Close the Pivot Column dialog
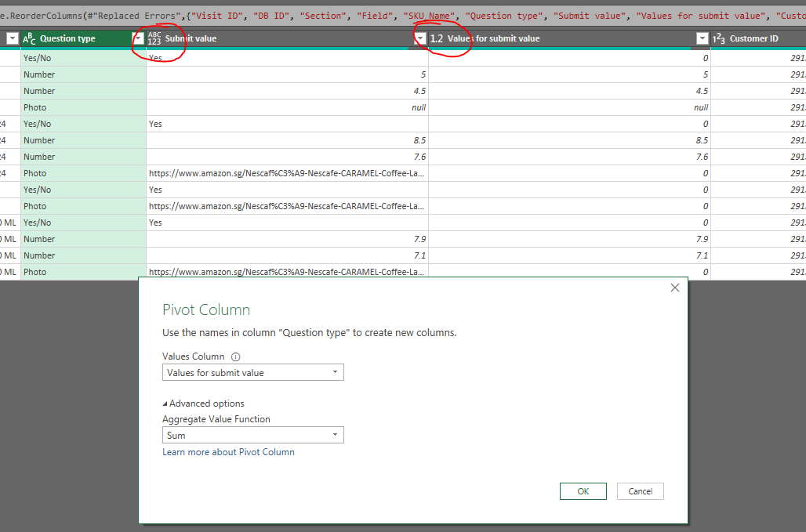Screen dimensions: 806x532 675,288
